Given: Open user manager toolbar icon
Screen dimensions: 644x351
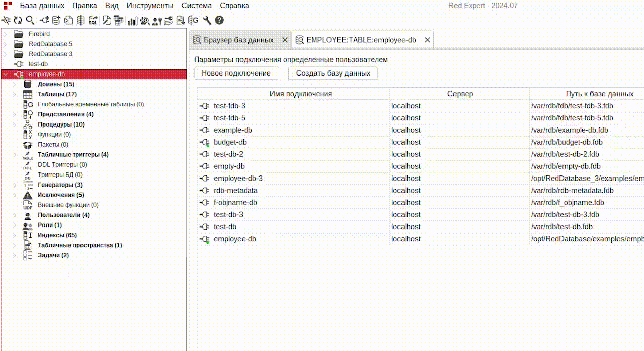Looking at the screenshot, I should [157, 21].
